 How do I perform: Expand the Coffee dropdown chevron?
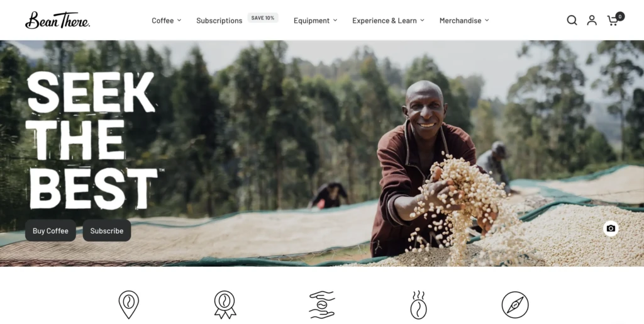[x=179, y=20]
